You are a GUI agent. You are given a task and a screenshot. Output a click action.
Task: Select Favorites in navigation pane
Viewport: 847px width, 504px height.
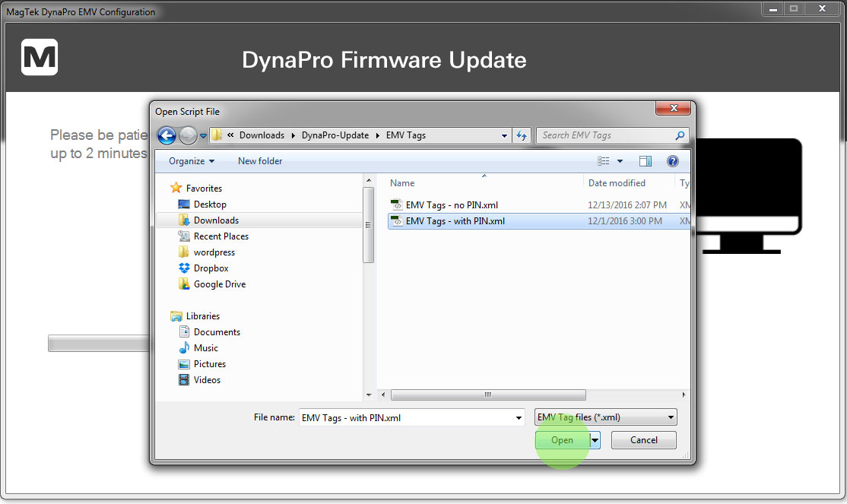point(204,188)
